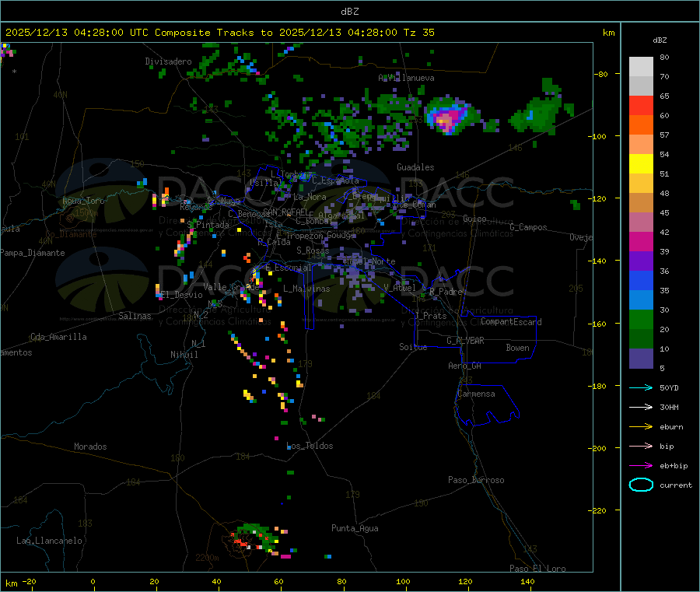Click the 'Divisadero' map label
700x592 pixels.
tap(168, 61)
